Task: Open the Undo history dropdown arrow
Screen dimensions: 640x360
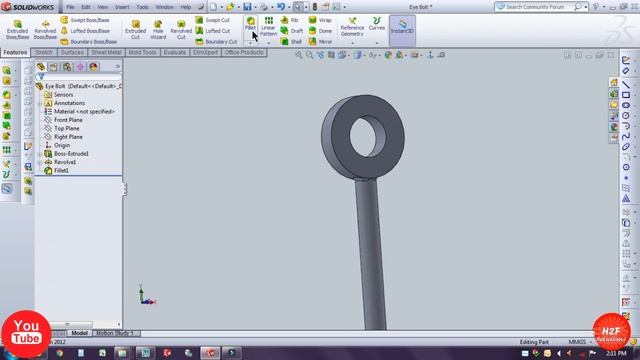Action: coord(289,7)
